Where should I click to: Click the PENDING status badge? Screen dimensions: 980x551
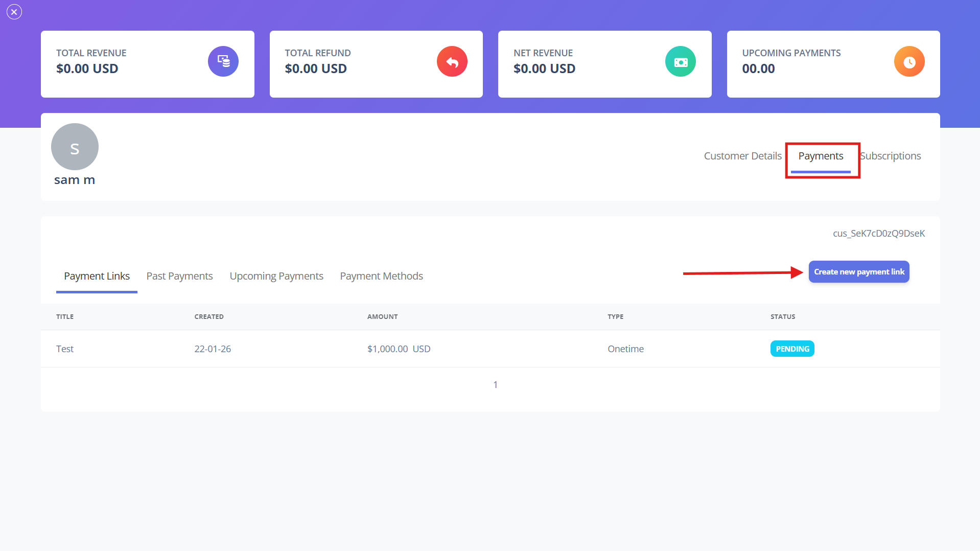click(792, 349)
